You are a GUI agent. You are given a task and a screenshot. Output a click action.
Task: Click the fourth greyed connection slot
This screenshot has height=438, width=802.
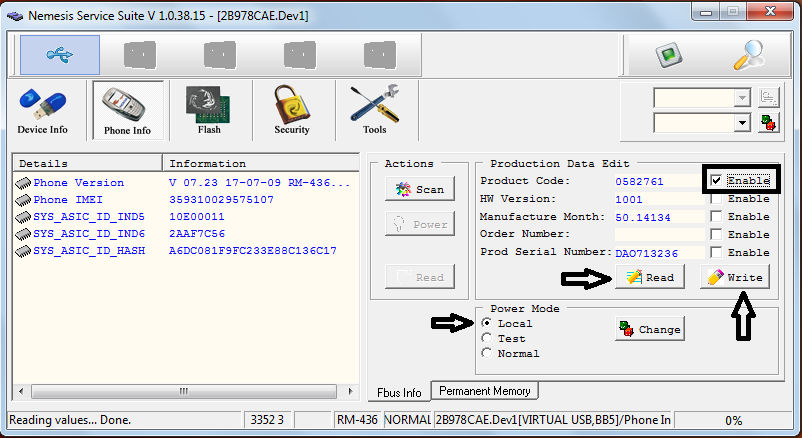pos(300,55)
